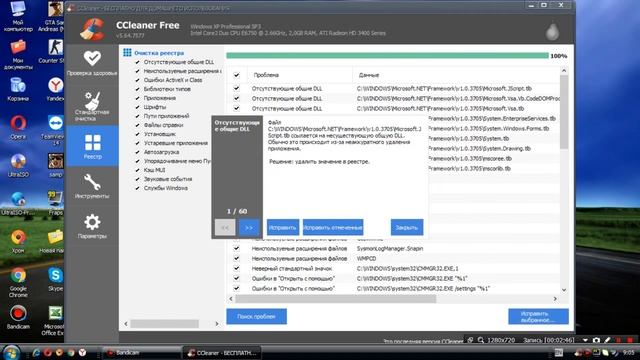Click Исправить button in dialog

click(283, 227)
